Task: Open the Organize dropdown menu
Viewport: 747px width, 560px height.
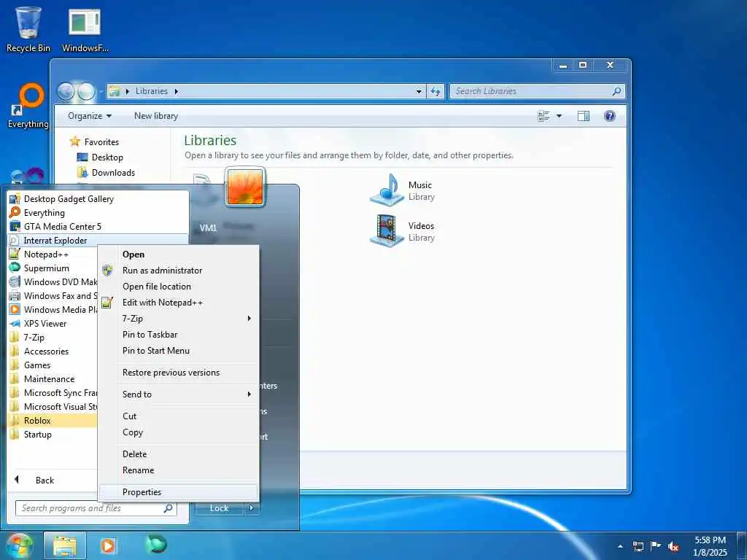Action: click(x=90, y=116)
